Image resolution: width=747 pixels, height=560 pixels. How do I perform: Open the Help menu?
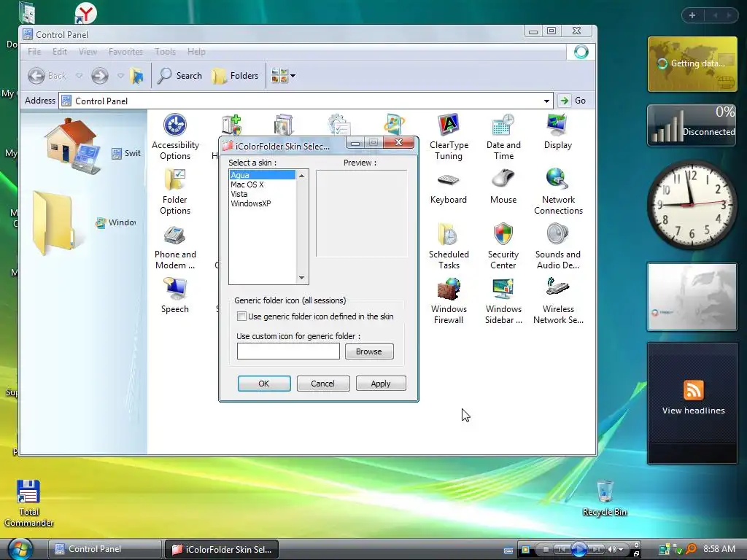tap(196, 52)
